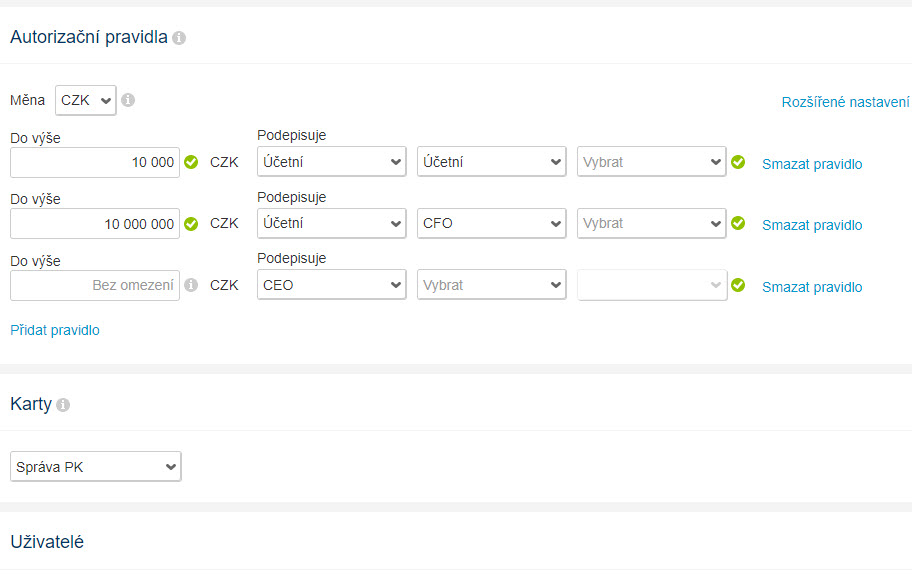This screenshot has width=912, height=576.
Task: Click info icon beside Měna currency dropdown
Action: 128,100
